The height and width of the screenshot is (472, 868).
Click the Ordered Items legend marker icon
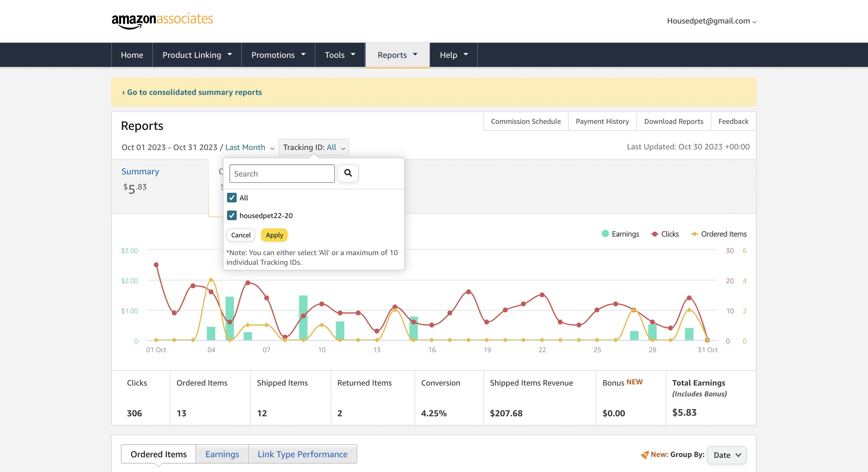tap(694, 234)
